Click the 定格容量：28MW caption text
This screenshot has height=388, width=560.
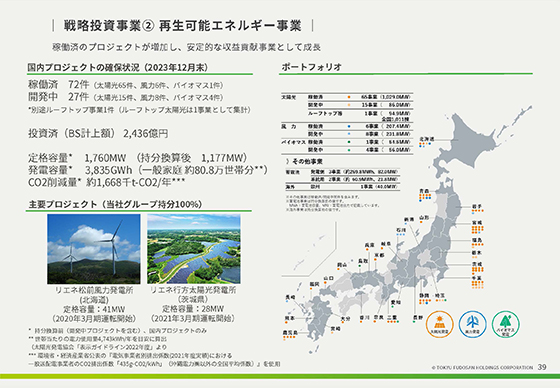pyautogui.click(x=193, y=309)
